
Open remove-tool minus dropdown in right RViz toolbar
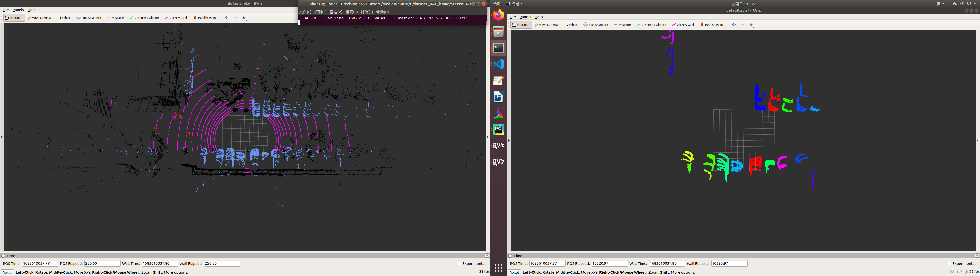tap(743, 25)
